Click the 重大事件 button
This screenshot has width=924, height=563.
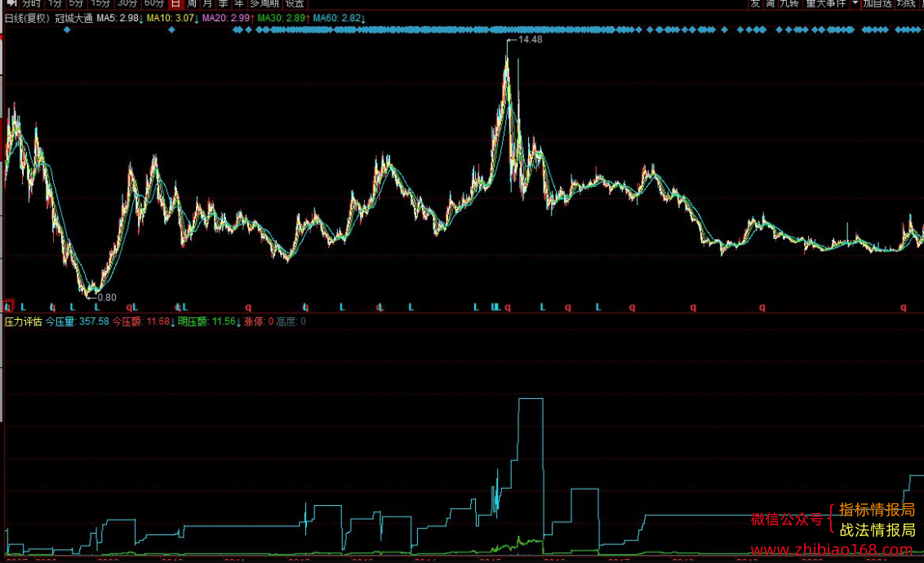[x=826, y=3]
